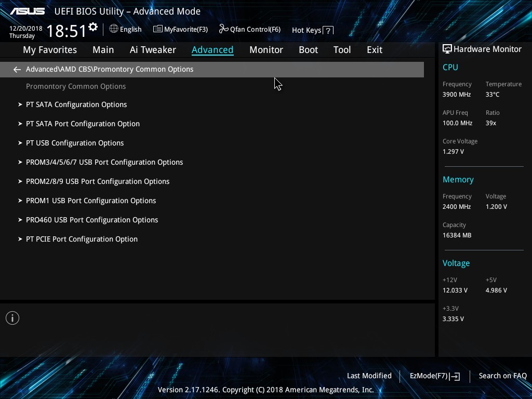Click the Version 2.17.1246 copyright text
Screen dimensions: 532x399
265,390
